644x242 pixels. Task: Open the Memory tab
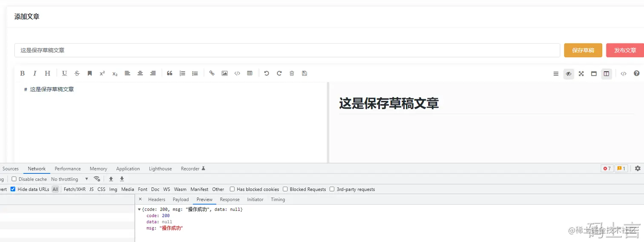(x=98, y=169)
